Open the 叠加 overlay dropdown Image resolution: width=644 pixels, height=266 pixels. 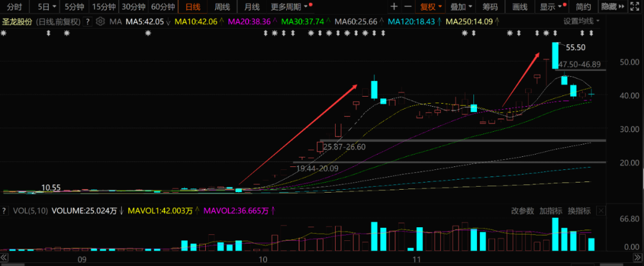460,7
